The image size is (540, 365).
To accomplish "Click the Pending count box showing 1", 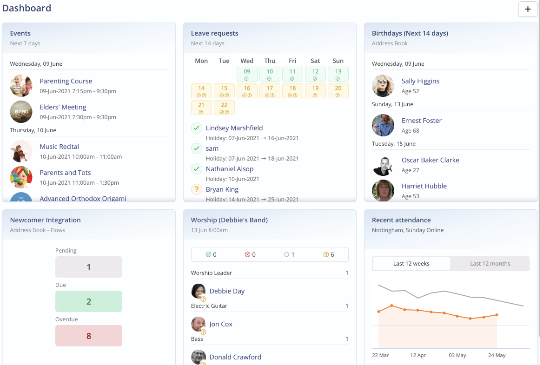I will 89,267.
